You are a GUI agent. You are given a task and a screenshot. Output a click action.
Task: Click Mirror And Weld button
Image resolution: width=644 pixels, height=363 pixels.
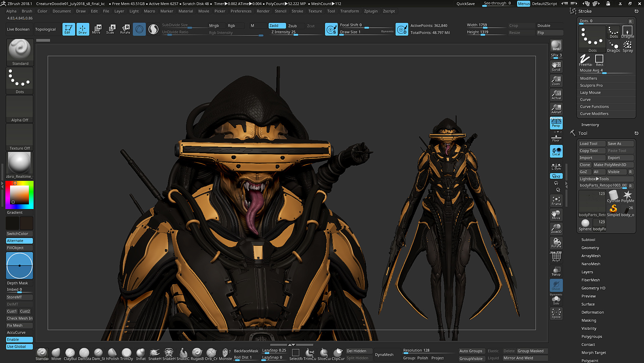tap(525, 358)
